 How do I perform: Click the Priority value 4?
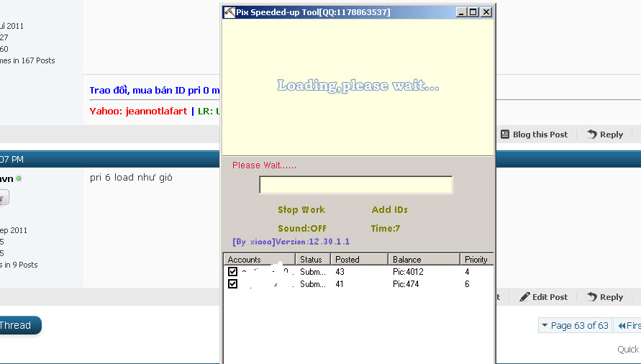(x=467, y=272)
